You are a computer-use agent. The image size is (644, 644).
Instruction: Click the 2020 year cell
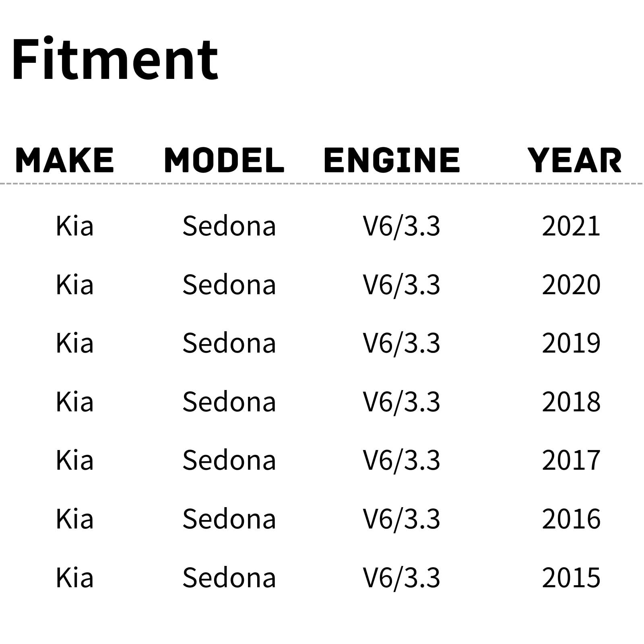tap(571, 285)
